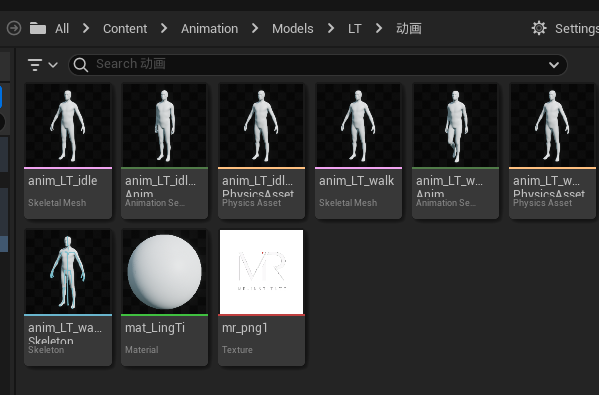599x395 pixels.
Task: Go to Content folder in breadcrumb
Action: [125, 29]
